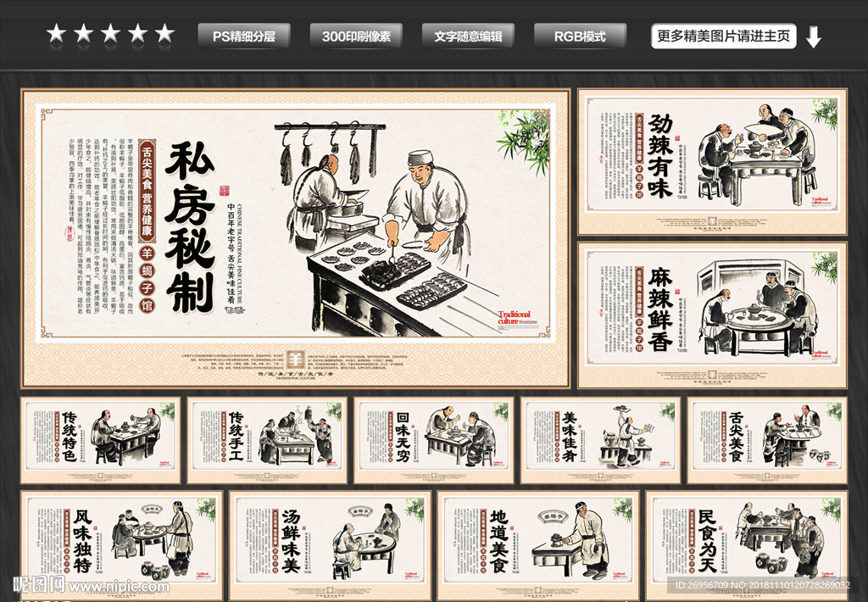Select the 汤鲜味美 poster thumbnail
This screenshot has height=602, width=868.
pyautogui.click(x=331, y=545)
